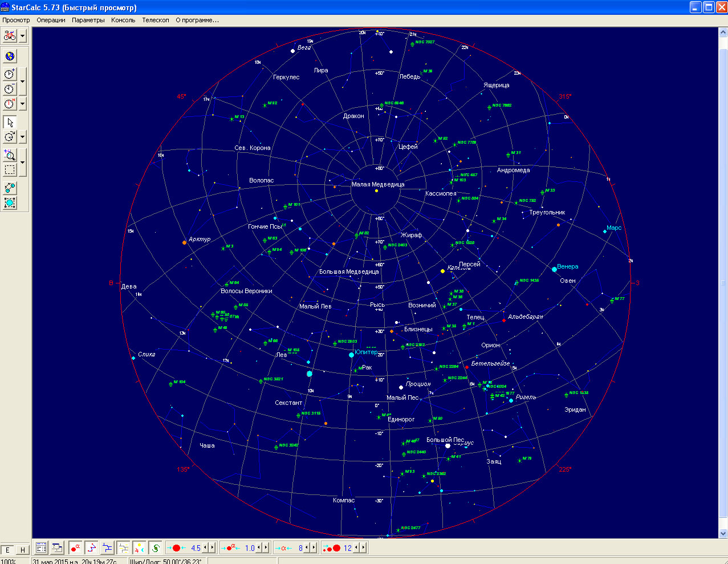728x564 pixels.
Task: Open dropdown beside the red N clock
Action: (x=23, y=104)
